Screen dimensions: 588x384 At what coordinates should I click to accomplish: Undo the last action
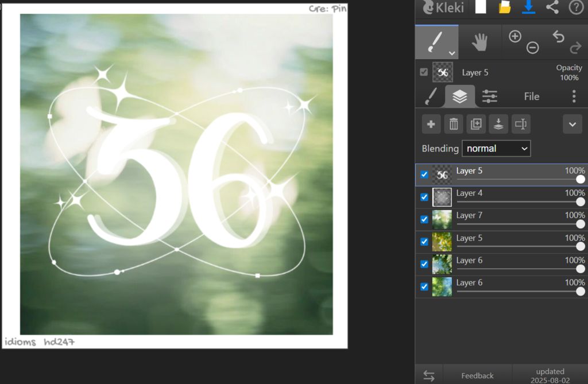558,37
